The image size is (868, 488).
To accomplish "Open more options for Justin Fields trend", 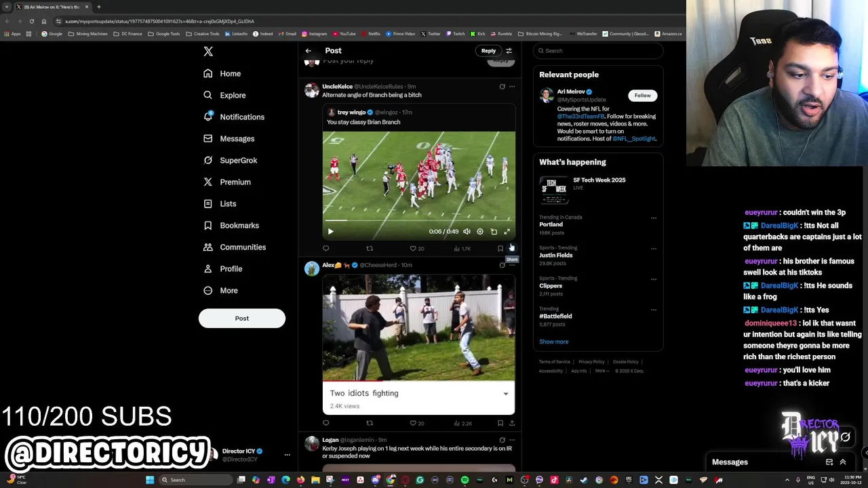I will click(654, 249).
